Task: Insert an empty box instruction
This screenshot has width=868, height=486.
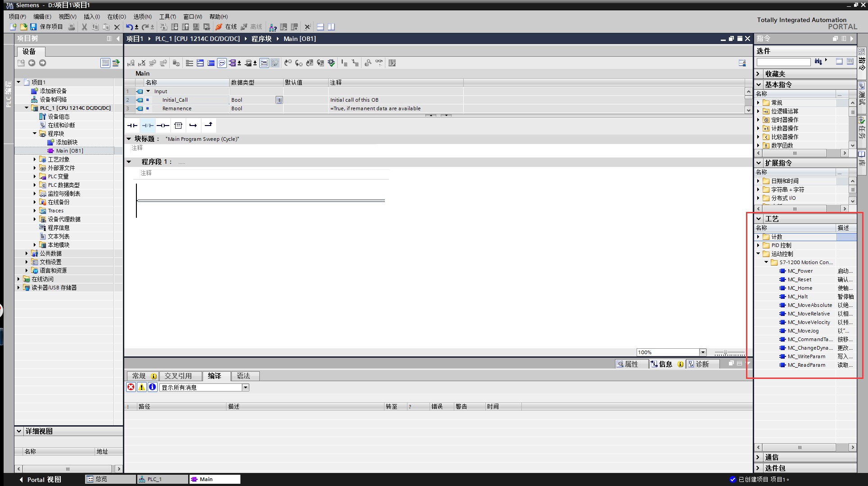Action: click(x=178, y=126)
